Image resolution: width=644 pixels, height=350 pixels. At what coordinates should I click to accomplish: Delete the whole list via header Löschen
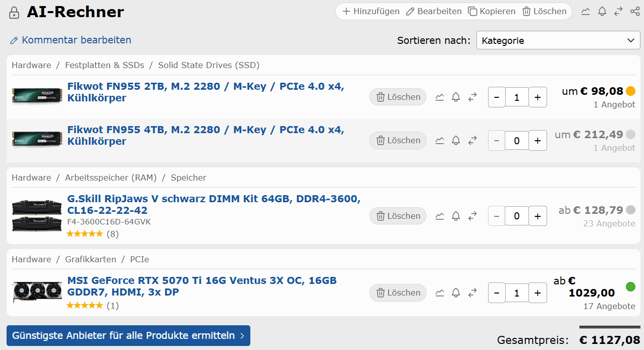pyautogui.click(x=544, y=12)
